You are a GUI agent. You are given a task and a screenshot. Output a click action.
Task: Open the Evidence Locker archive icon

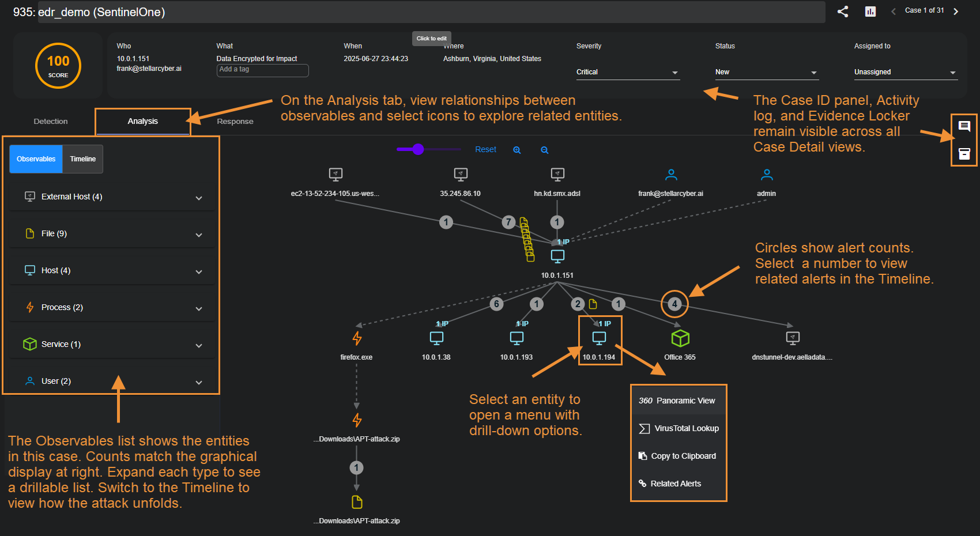[x=964, y=153]
